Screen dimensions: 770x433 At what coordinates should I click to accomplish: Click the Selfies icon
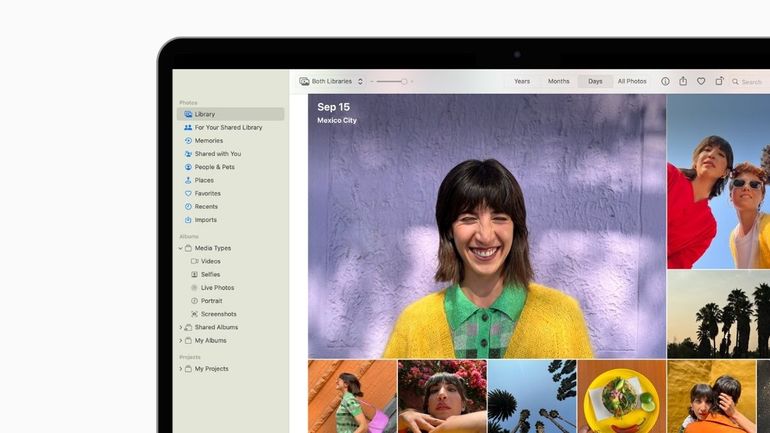pos(194,274)
